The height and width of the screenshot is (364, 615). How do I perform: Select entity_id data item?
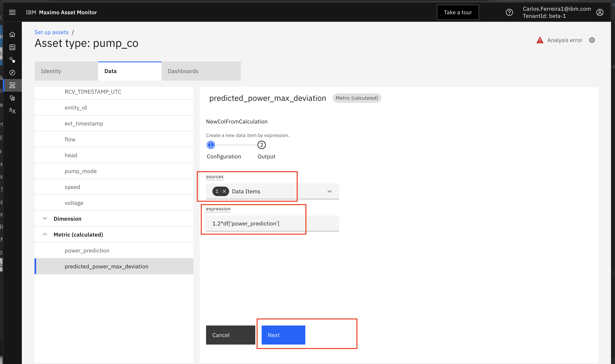point(114,107)
